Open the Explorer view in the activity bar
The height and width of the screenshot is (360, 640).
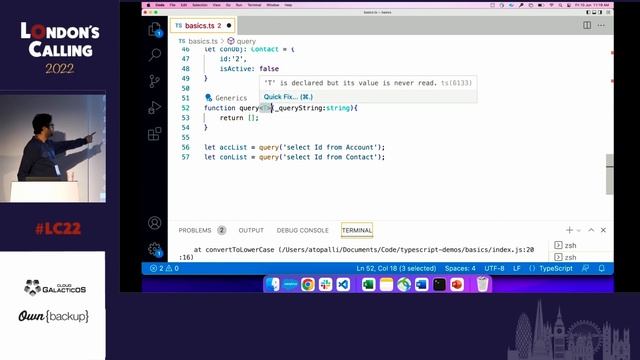[155, 29]
